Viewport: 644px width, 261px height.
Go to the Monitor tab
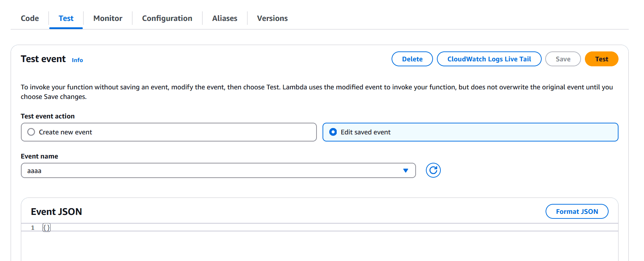tap(108, 18)
